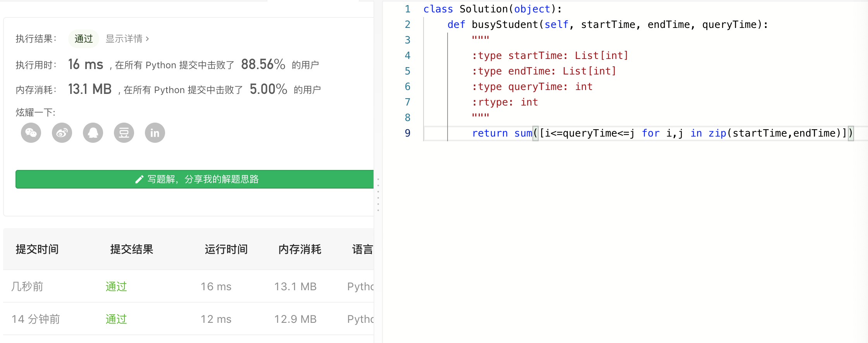Viewport: 868px width, 343px height.
Task: Click the Solution class name in editor
Action: pyautogui.click(x=484, y=9)
